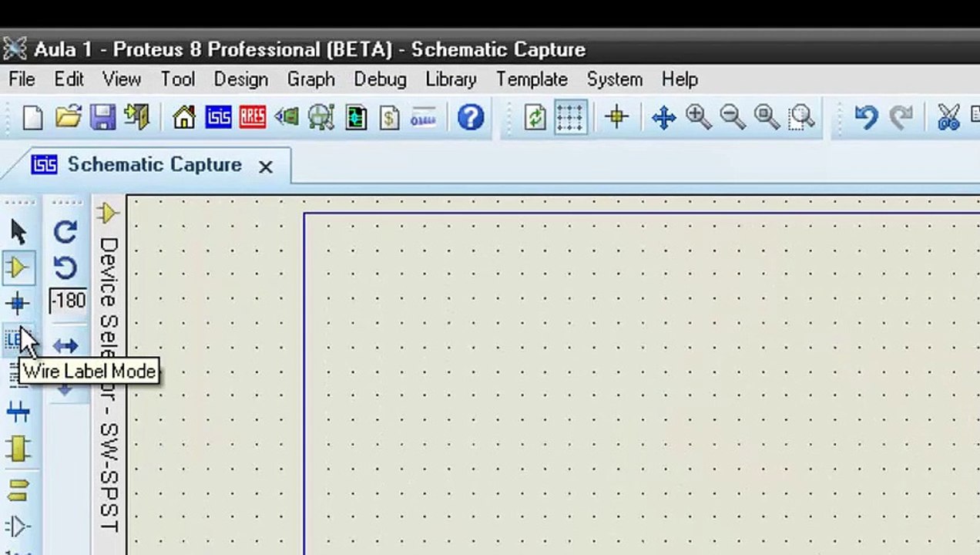Click the X-Mirror horizontal flip icon
Screen dimensions: 980x555
click(x=65, y=345)
